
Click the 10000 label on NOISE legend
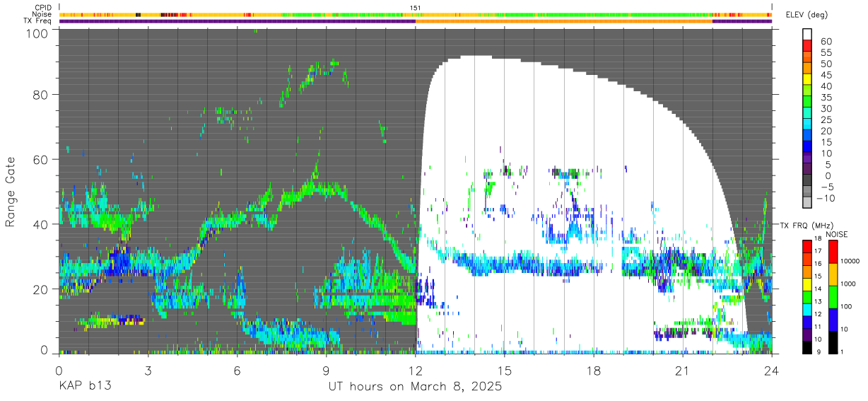point(850,262)
